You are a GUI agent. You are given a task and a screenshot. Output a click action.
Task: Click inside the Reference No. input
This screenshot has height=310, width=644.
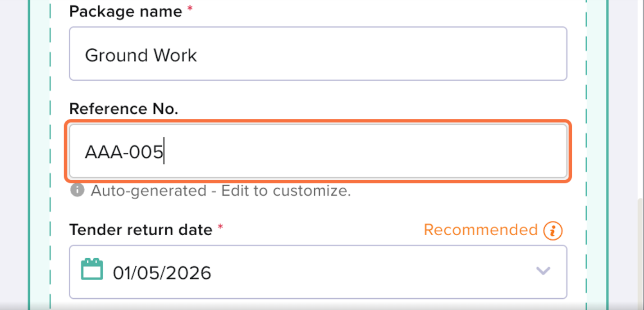pos(318,152)
